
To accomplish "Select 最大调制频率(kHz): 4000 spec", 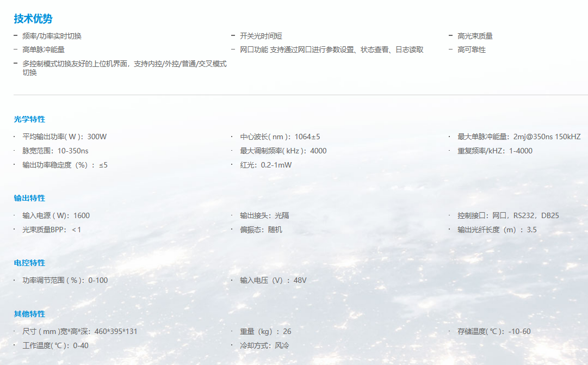I will point(283,151).
